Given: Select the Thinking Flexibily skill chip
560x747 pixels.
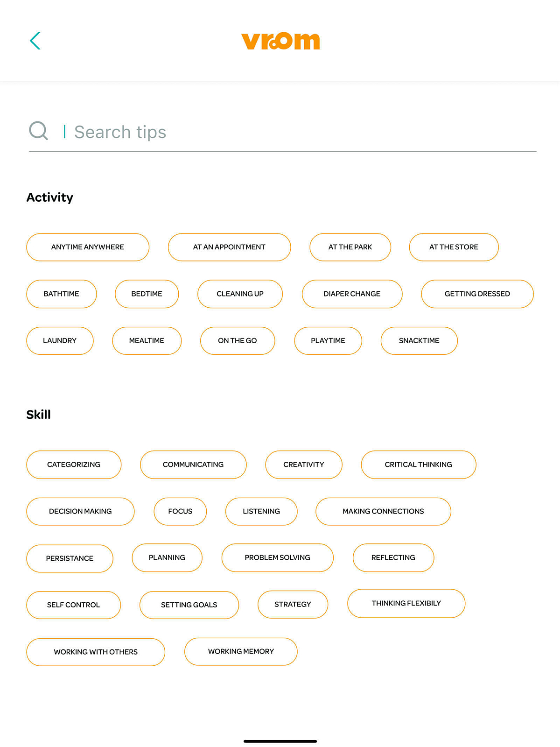Looking at the screenshot, I should (x=406, y=603).
